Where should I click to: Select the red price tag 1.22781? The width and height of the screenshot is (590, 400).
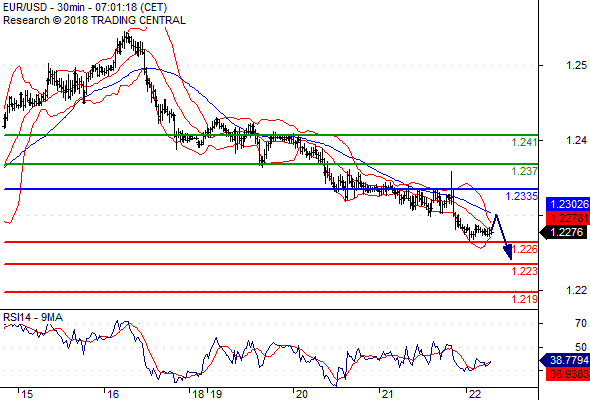click(568, 218)
